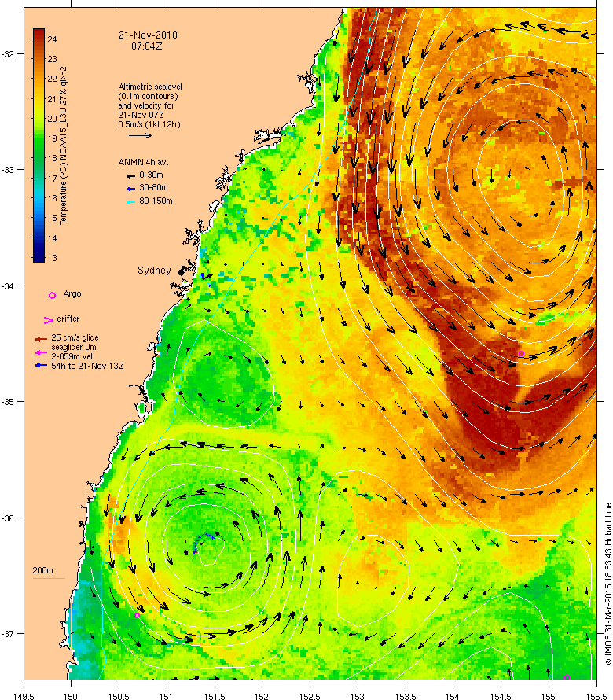The image size is (613, 700).
Task: Click the longitude label 154
Action: 453,696
